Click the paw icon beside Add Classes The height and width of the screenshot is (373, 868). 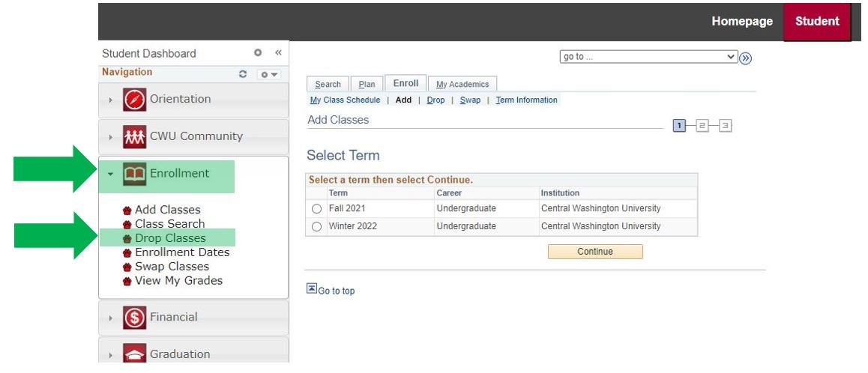click(x=127, y=210)
